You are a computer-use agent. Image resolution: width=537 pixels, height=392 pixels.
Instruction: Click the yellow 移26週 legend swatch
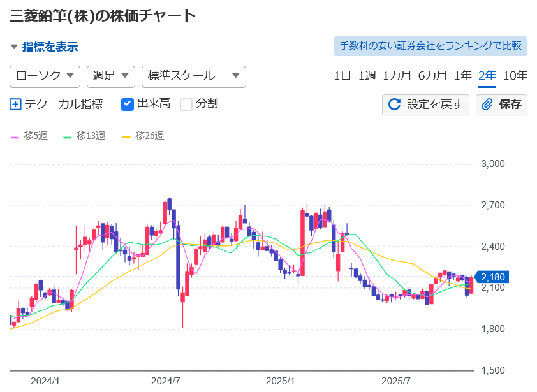click(x=126, y=136)
